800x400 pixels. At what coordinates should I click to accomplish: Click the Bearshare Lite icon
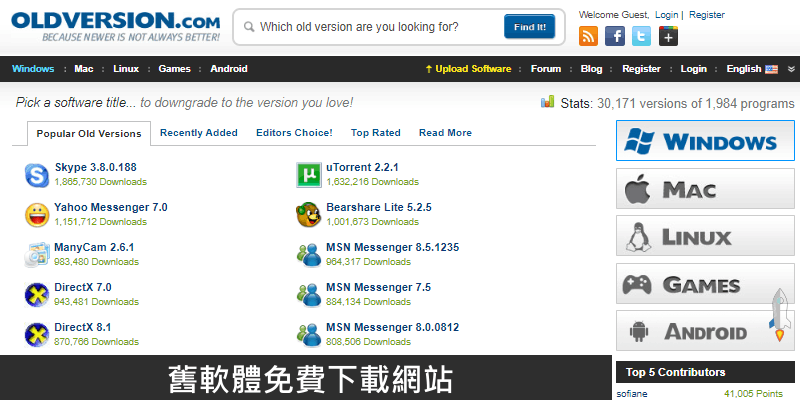pos(309,214)
